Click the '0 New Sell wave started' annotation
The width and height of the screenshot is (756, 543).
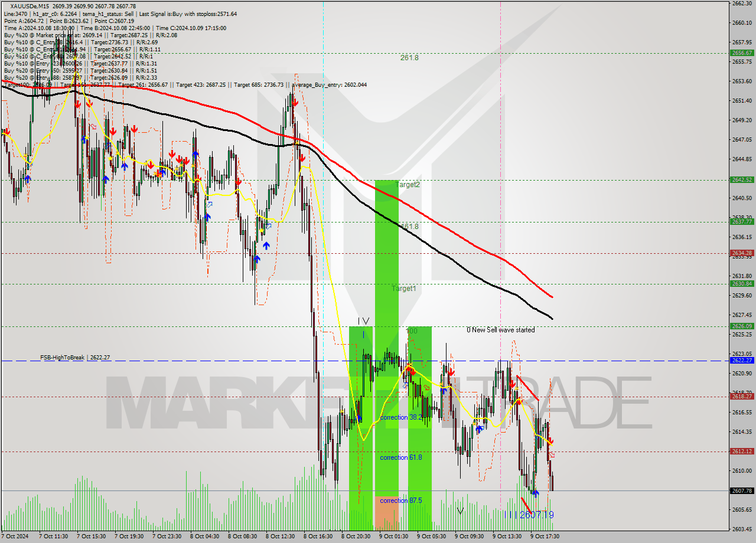(501, 330)
